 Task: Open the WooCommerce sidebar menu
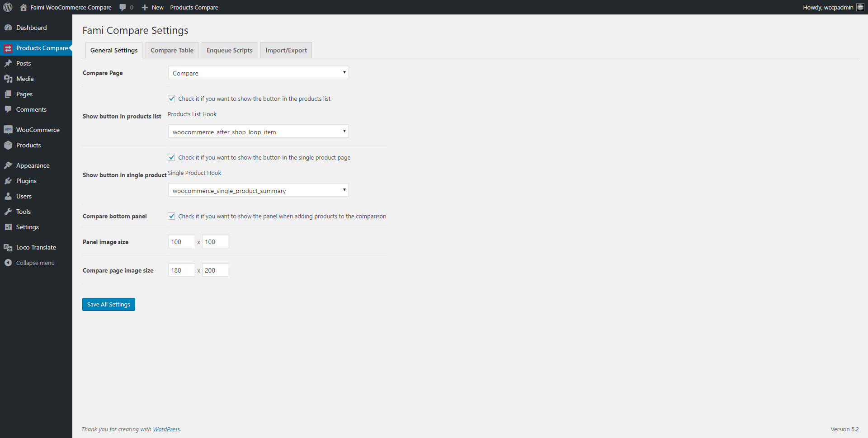click(38, 130)
